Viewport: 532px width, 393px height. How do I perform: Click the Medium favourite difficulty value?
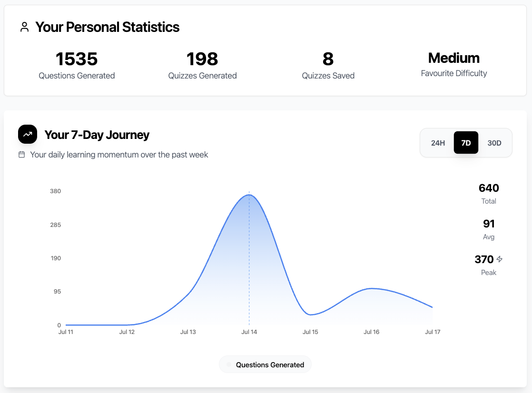pos(454,58)
